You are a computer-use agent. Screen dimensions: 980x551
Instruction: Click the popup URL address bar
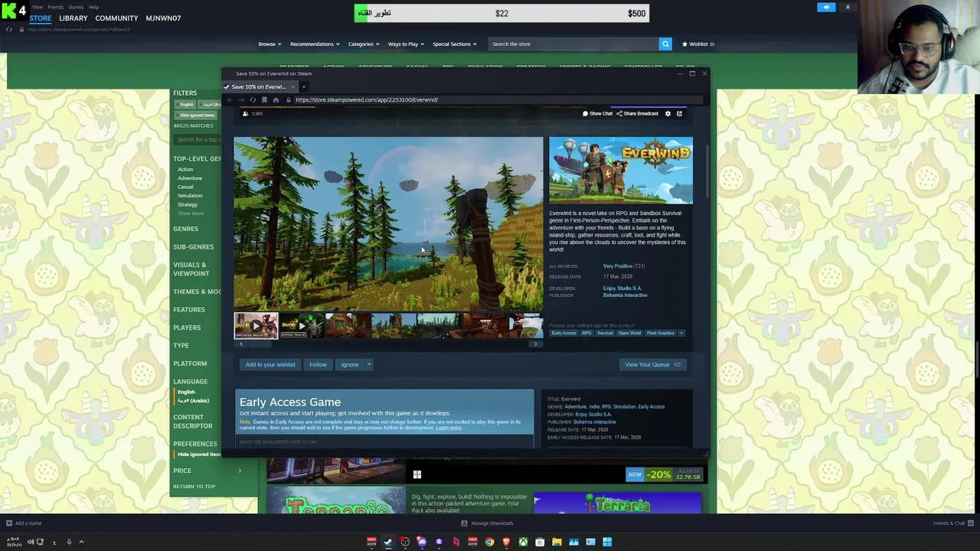[x=498, y=99]
